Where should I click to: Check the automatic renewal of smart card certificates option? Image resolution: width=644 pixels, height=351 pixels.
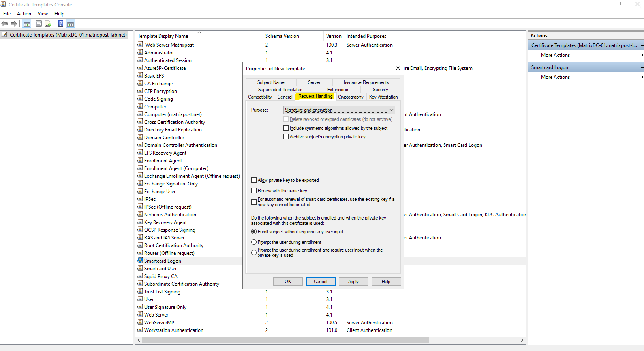click(x=254, y=202)
